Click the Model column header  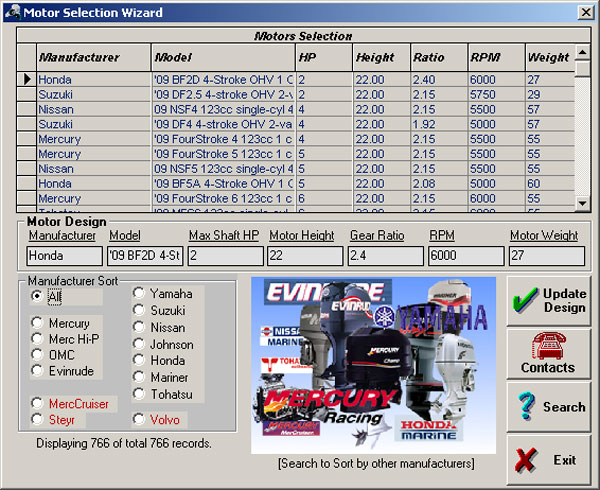223,57
